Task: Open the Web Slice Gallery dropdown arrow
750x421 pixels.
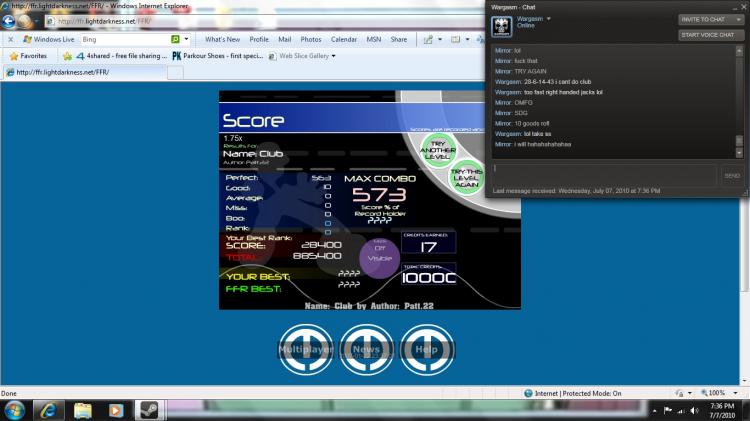Action: pyautogui.click(x=333, y=56)
